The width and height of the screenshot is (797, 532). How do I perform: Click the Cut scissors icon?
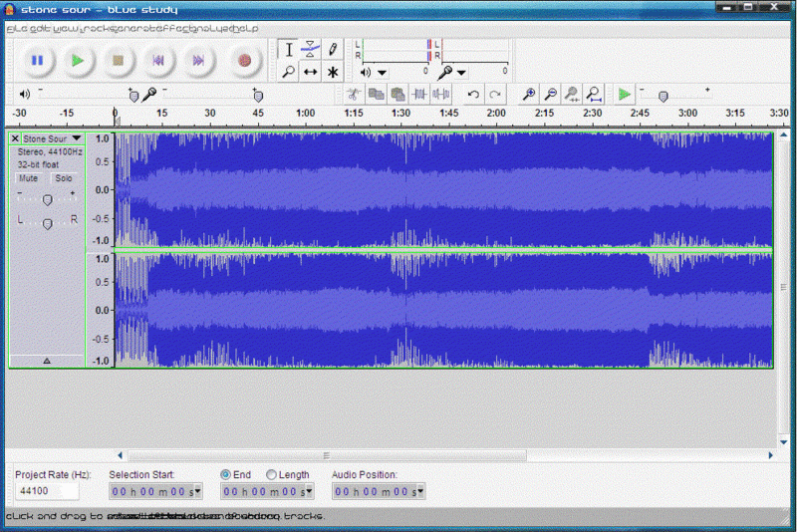coord(353,95)
